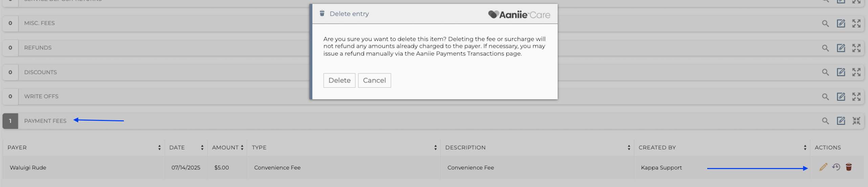
Task: Open the Discounts section header
Action: 41,72
